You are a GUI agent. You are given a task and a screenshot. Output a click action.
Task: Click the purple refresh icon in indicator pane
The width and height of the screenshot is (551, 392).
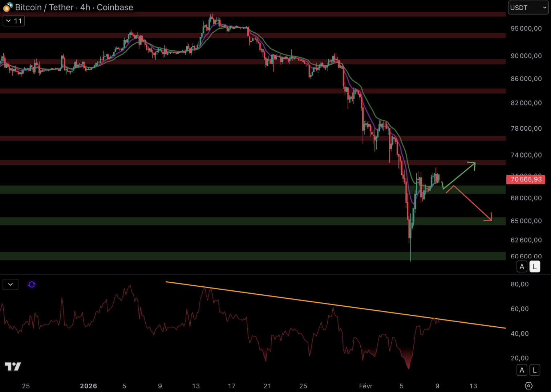(32, 285)
